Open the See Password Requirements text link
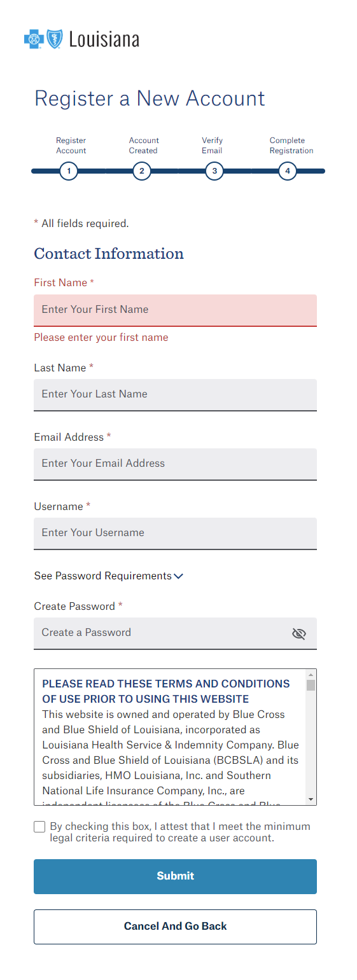This screenshot has width=357, height=980. (102, 576)
